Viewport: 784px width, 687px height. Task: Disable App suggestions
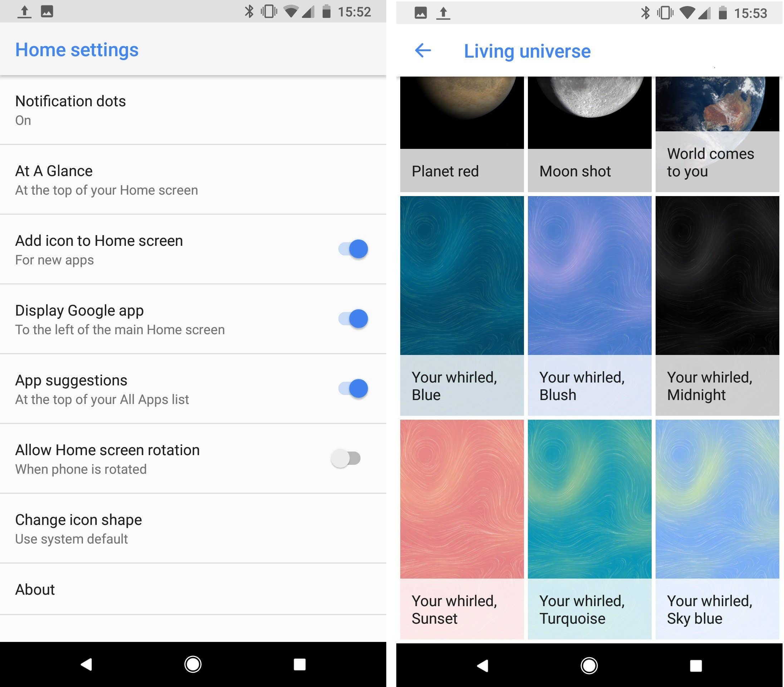click(352, 388)
